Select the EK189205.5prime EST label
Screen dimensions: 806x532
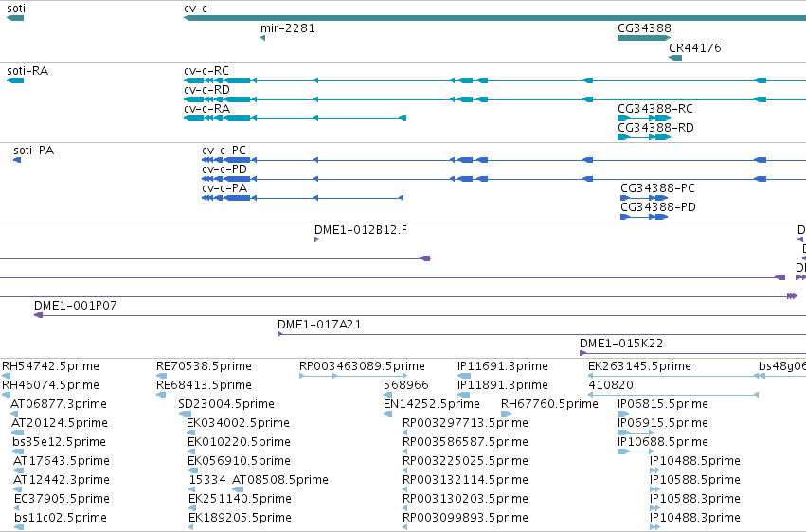pos(240,519)
